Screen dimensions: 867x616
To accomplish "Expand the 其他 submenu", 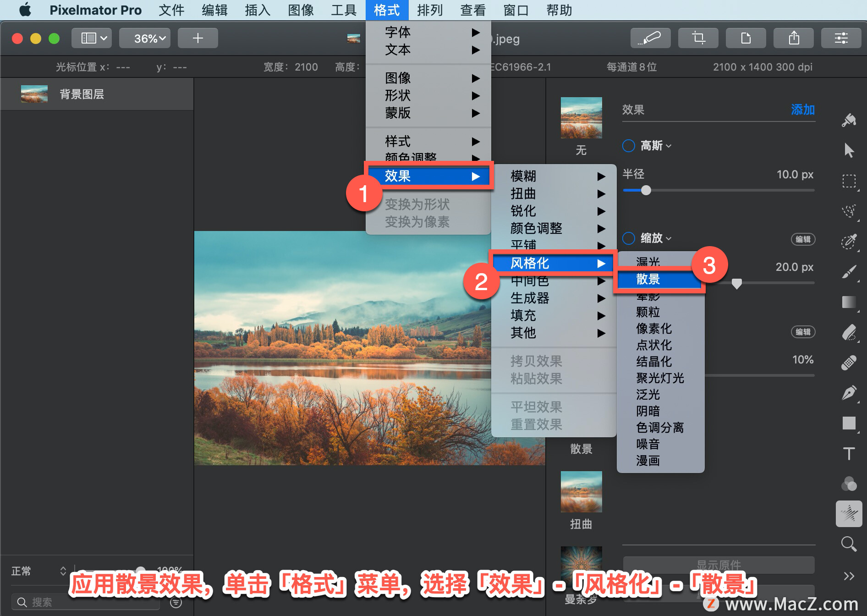I will [554, 333].
